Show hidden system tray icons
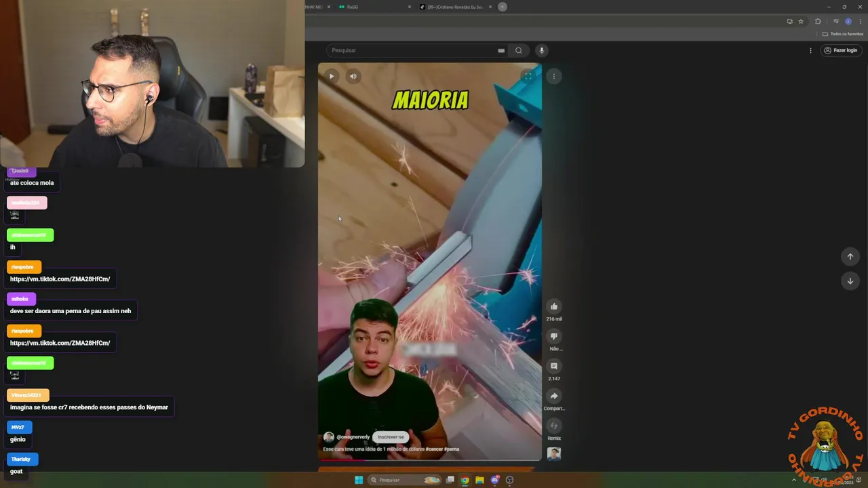Screen dimensions: 868x488 [x=794, y=480]
